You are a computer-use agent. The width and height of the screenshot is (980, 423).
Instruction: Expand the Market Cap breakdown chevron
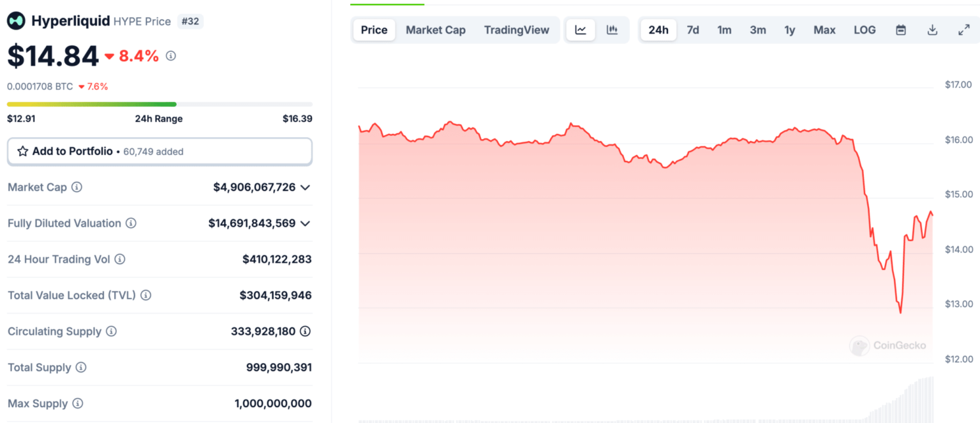305,187
